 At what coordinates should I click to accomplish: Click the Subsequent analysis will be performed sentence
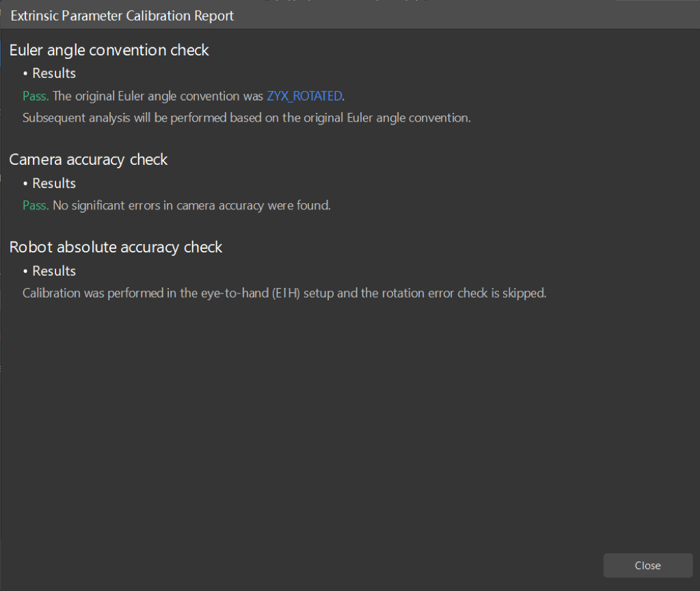(x=246, y=118)
